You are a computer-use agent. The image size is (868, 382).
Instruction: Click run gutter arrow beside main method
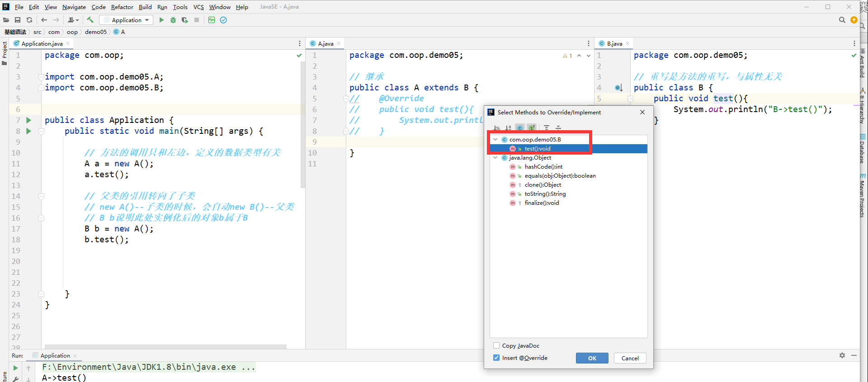(x=28, y=131)
